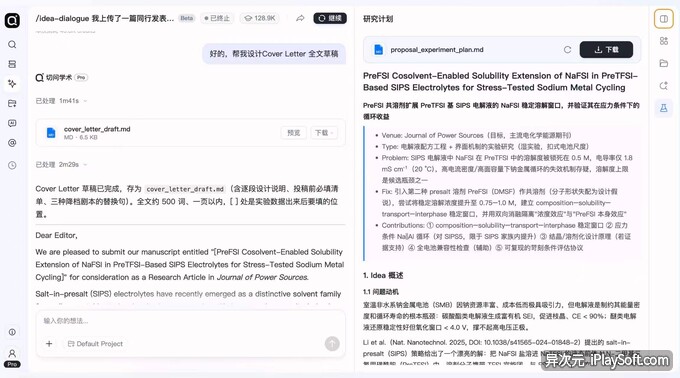Open the app logo home icon

pyautogui.click(x=12, y=20)
